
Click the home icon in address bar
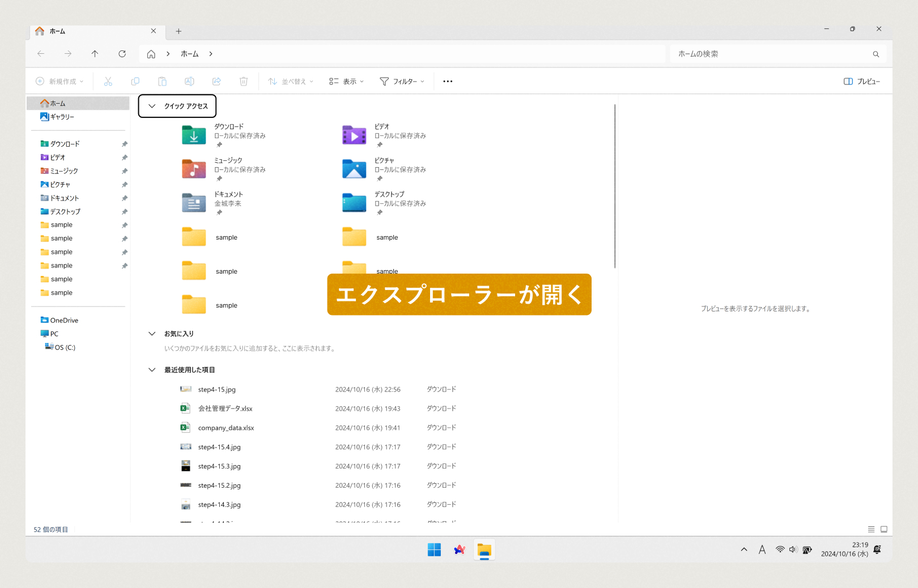click(151, 54)
